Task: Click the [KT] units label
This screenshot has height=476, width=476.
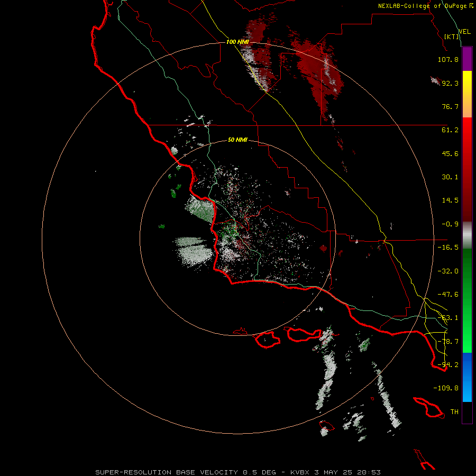Action: (x=452, y=36)
